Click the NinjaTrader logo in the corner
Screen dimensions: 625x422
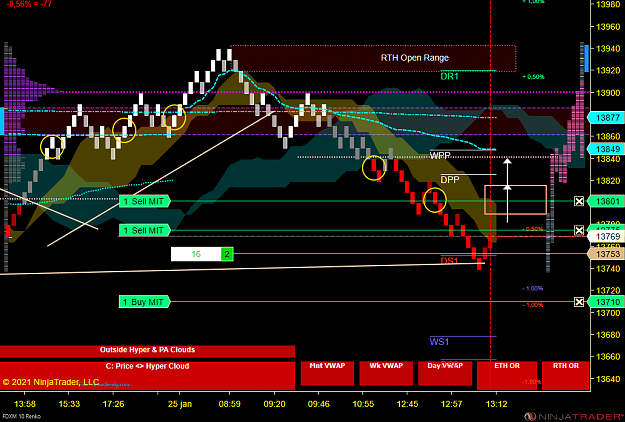pyautogui.click(x=574, y=417)
